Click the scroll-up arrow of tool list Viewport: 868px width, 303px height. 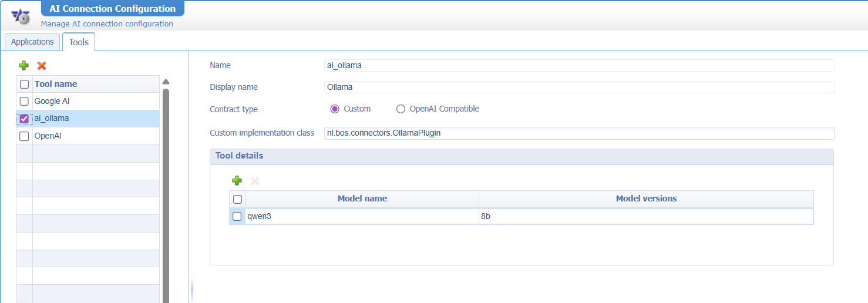(166, 82)
